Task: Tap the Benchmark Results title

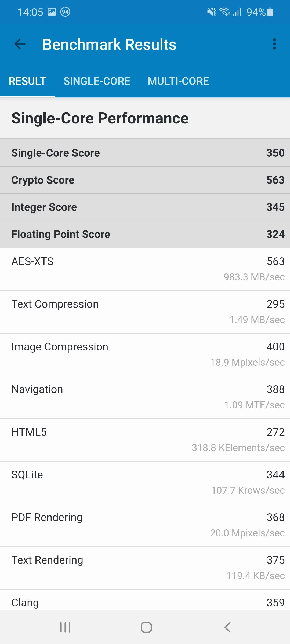Action: point(109,45)
